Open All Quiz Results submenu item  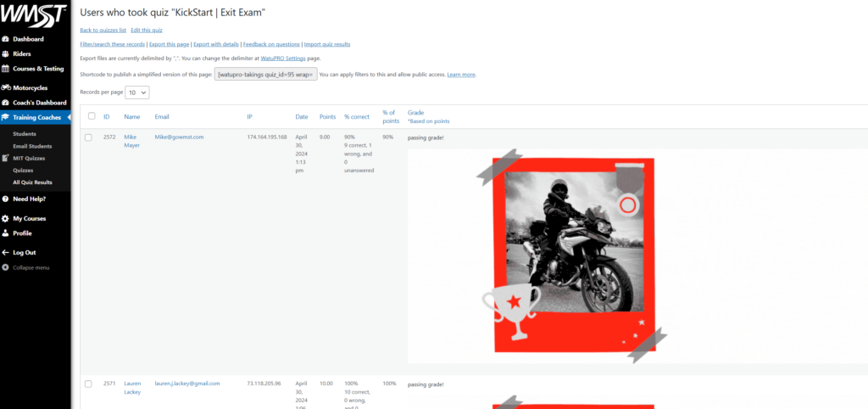click(32, 182)
